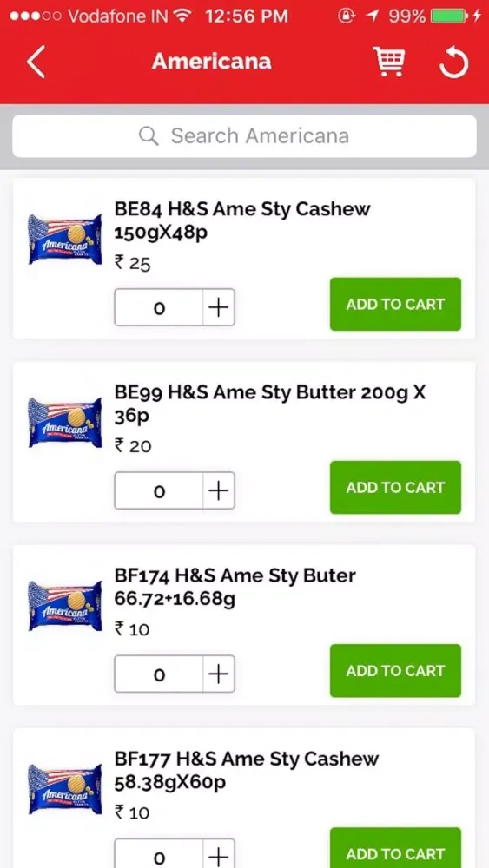Edit quantity field for BE99 Butter
The height and width of the screenshot is (868, 489).
[159, 490]
